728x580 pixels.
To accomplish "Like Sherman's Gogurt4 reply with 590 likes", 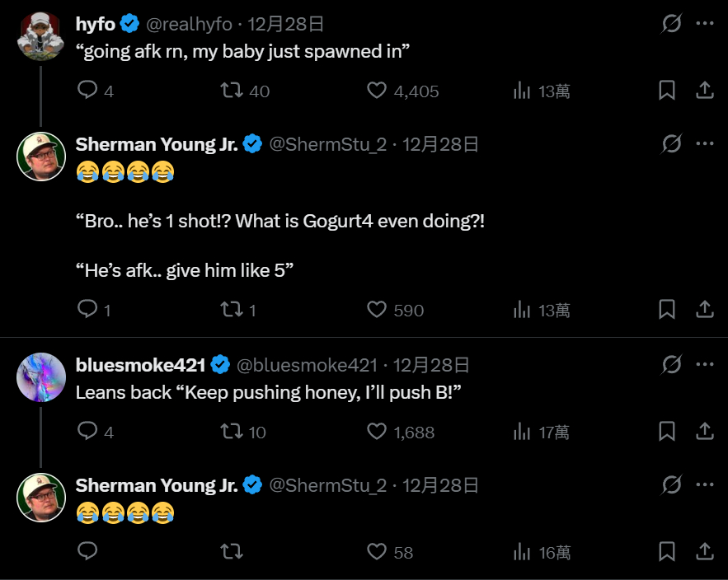I will click(377, 310).
